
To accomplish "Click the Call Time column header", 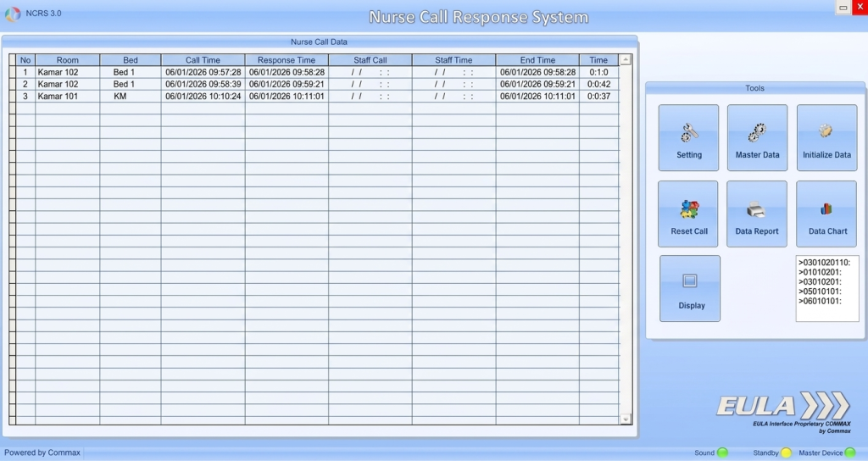I will pos(203,60).
